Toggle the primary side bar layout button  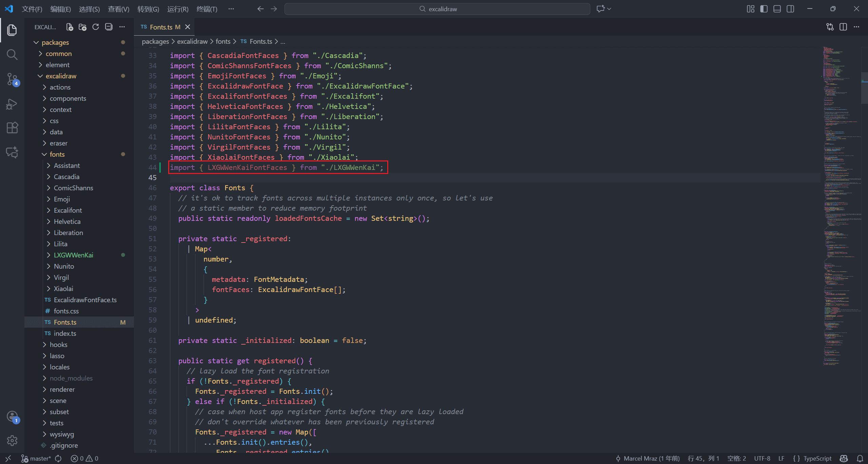tap(764, 9)
